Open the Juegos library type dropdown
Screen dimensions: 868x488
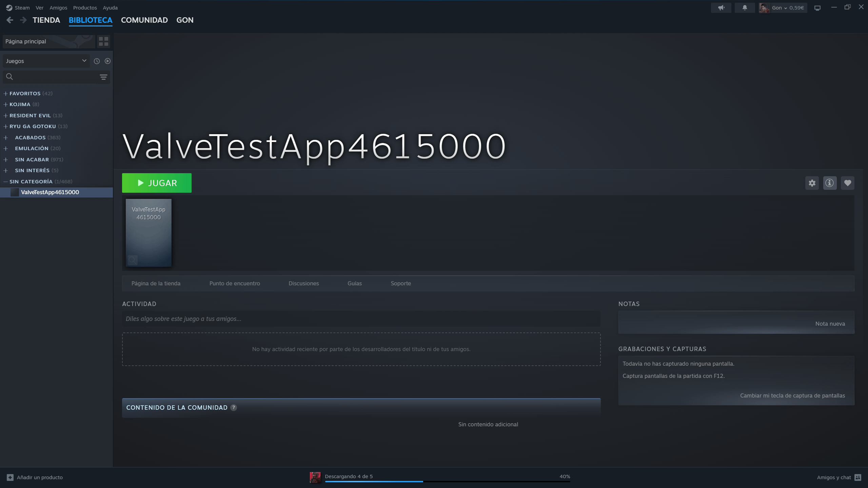pos(46,61)
